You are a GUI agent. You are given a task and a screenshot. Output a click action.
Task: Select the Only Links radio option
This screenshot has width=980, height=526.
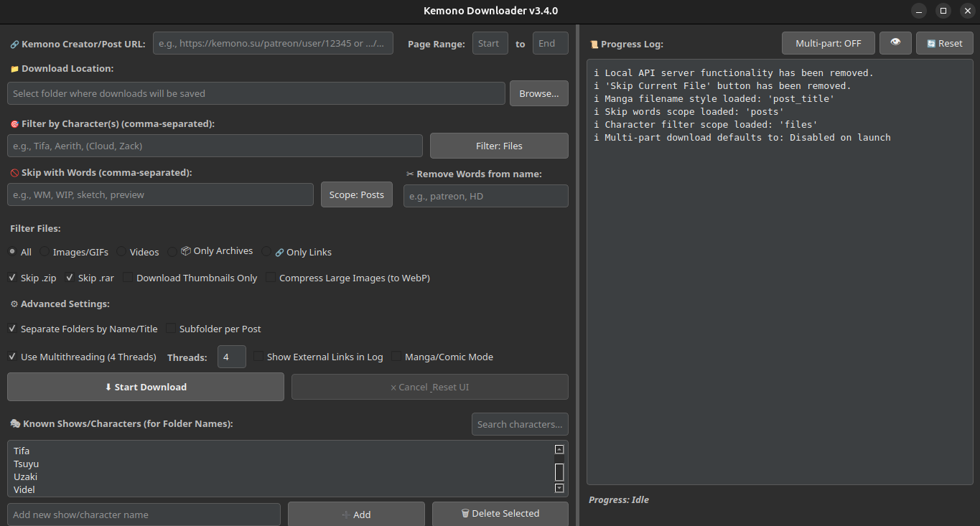pos(267,252)
